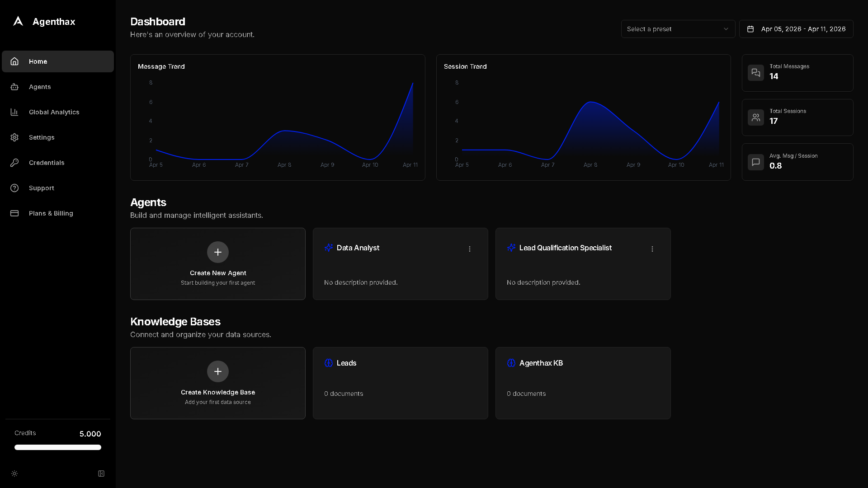This screenshot has width=868, height=488.
Task: Toggle light/dark theme with sun icon
Action: click(x=14, y=474)
